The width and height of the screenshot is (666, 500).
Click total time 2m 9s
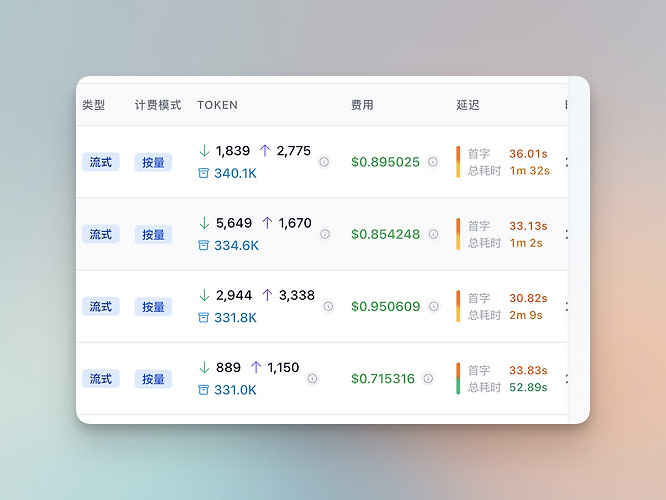coord(526,315)
